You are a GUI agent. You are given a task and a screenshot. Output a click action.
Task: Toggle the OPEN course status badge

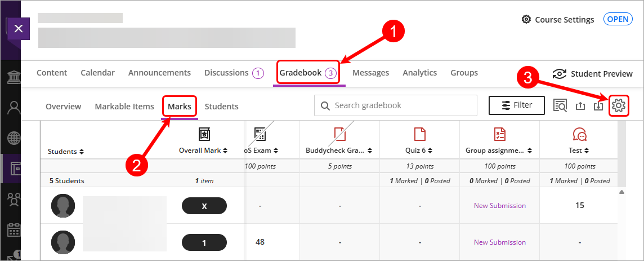tap(618, 19)
